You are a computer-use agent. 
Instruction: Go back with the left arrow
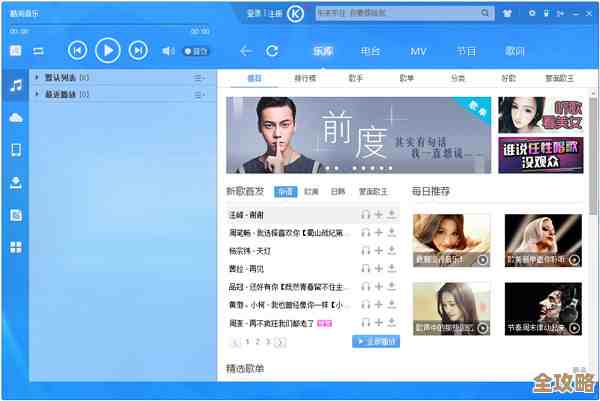pyautogui.click(x=246, y=51)
